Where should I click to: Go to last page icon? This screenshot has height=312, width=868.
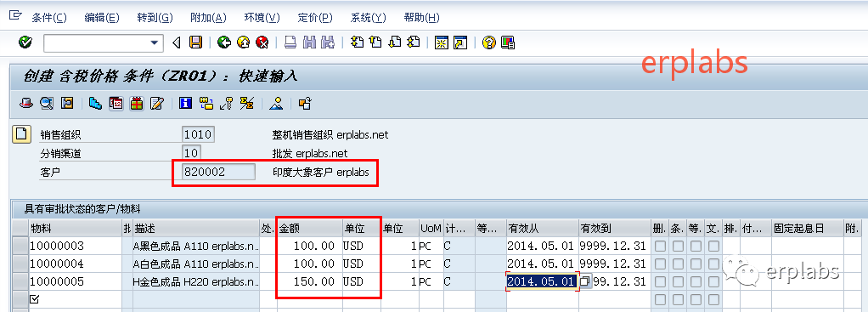point(414,43)
